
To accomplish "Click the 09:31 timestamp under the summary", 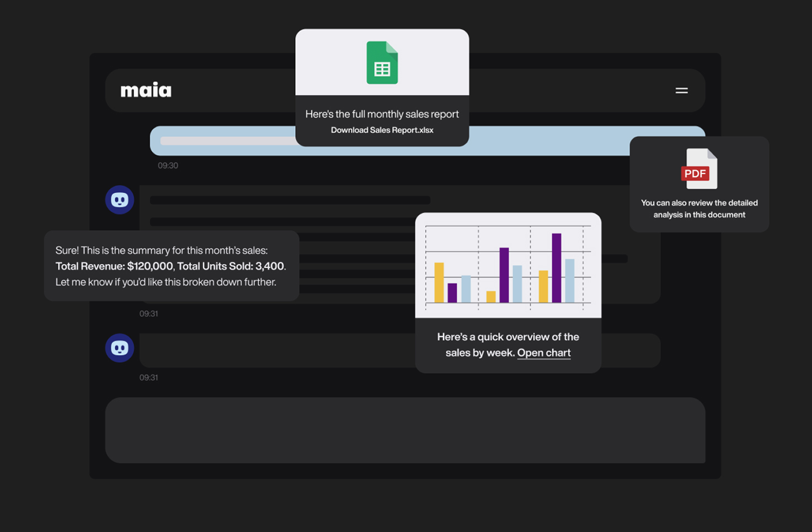I will (148, 313).
